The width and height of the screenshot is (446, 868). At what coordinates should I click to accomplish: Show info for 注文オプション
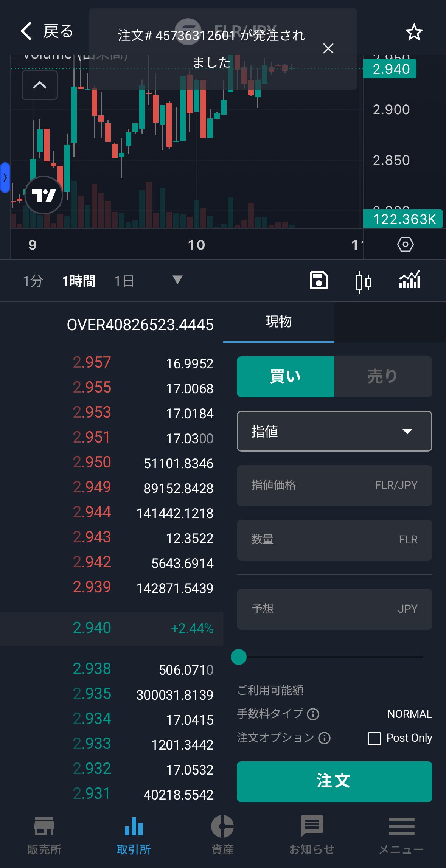(x=325, y=738)
